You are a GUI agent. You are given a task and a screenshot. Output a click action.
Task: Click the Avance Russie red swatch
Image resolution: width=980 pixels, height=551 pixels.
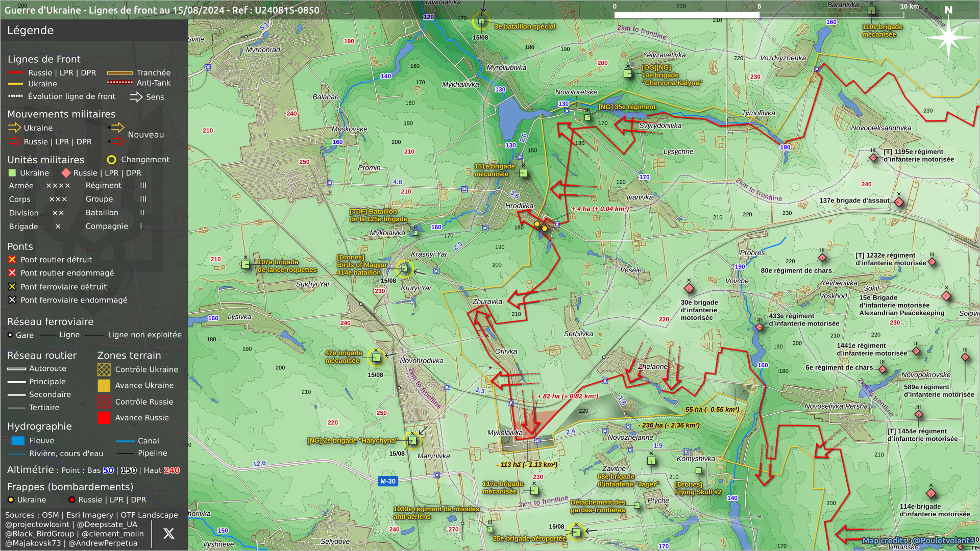(104, 418)
